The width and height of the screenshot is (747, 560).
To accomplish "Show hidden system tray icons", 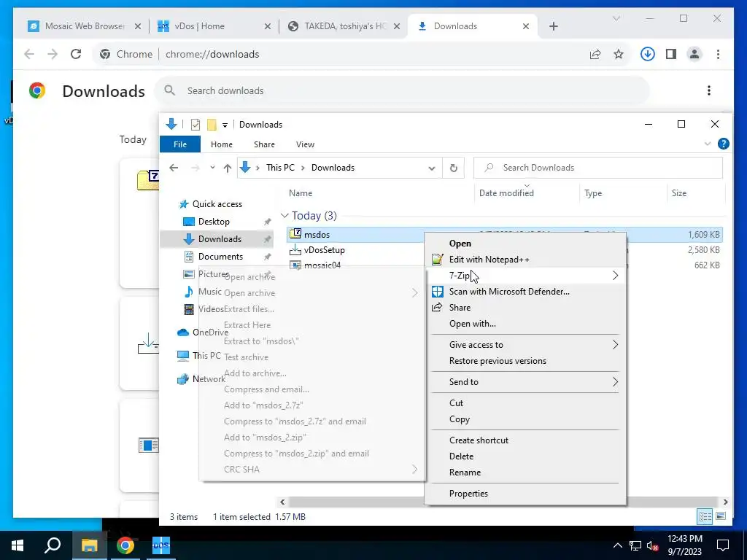I will click(617, 545).
